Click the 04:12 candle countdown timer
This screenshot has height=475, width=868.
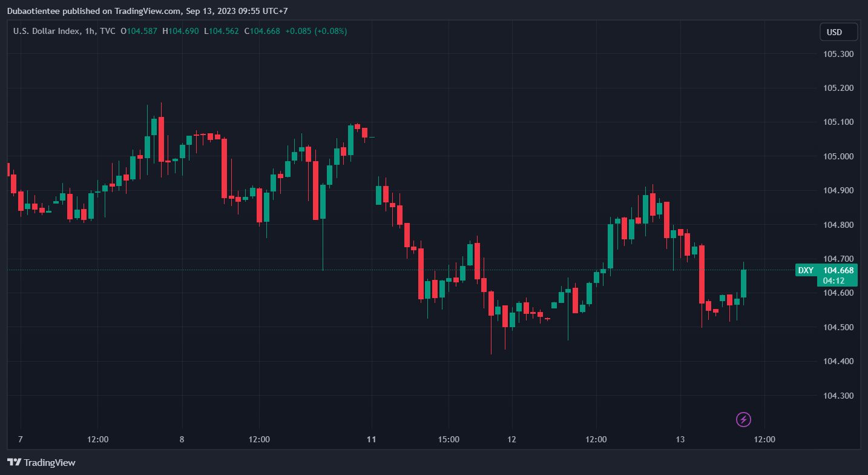pos(833,281)
